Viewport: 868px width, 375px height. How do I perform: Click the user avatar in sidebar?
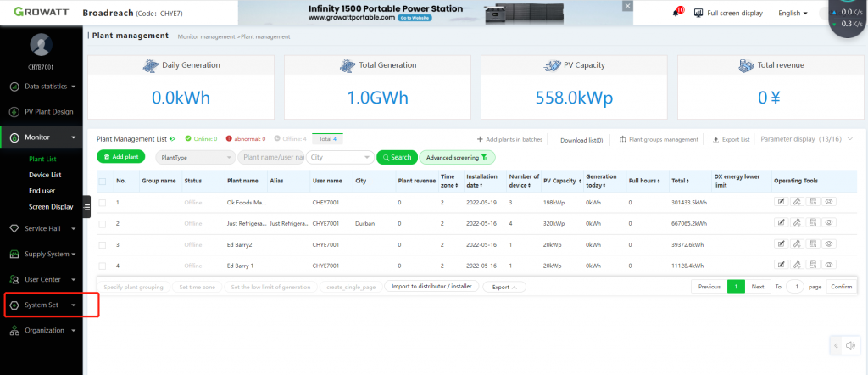click(x=41, y=45)
